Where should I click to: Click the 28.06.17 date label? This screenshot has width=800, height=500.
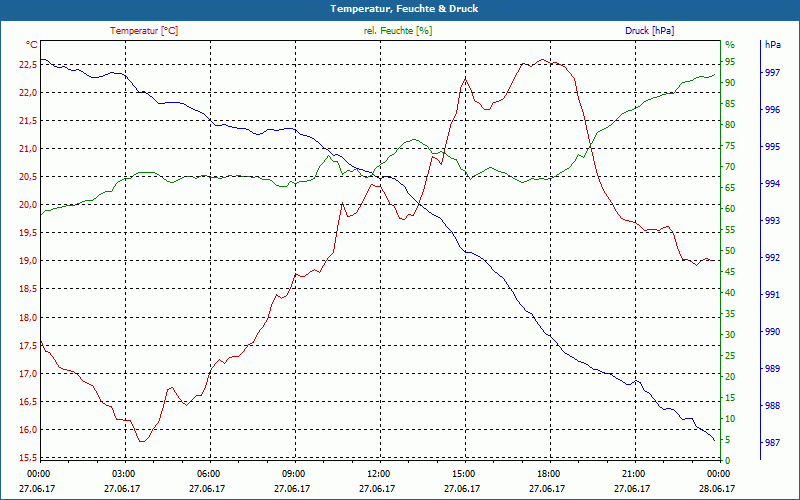pyautogui.click(x=717, y=489)
